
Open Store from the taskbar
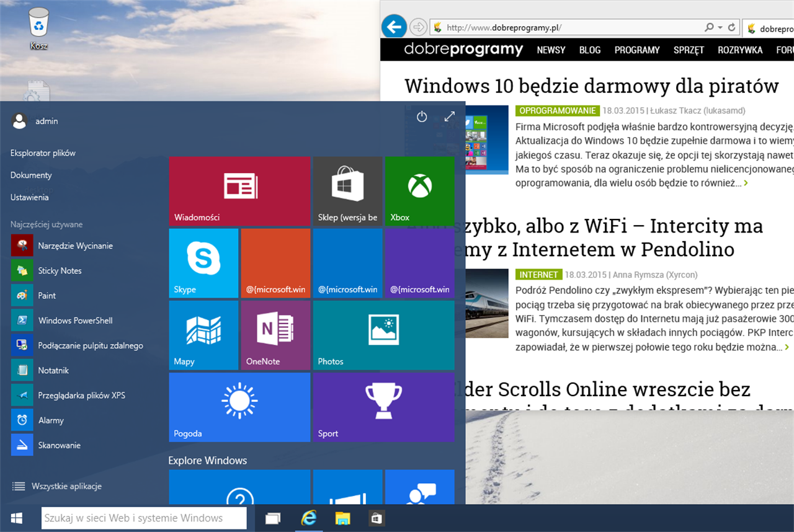(377, 518)
